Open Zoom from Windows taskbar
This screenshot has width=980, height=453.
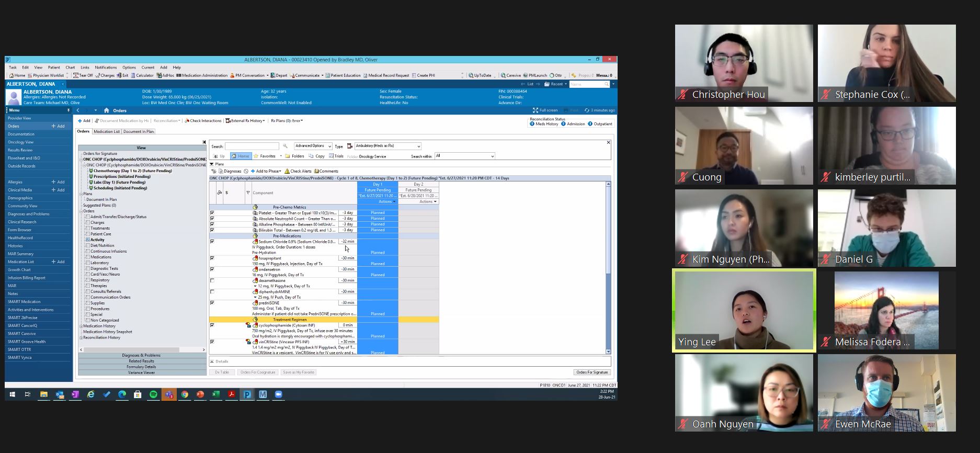[x=279, y=394]
